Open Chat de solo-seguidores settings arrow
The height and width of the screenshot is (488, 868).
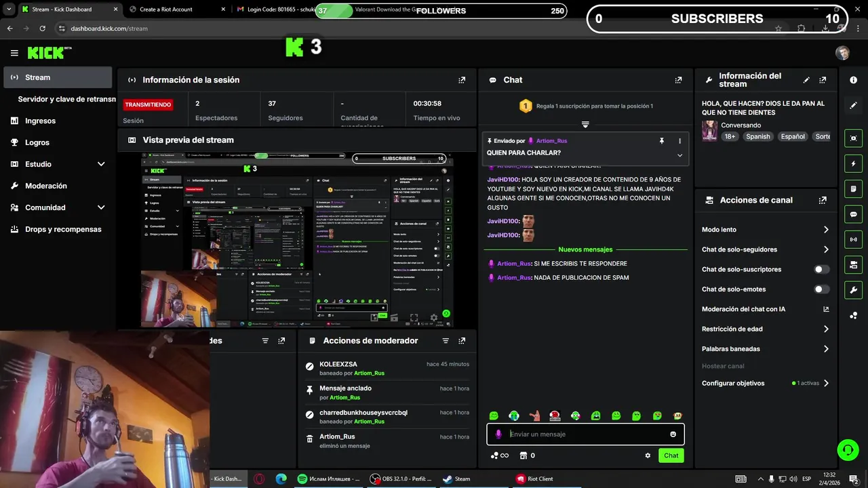(x=826, y=249)
